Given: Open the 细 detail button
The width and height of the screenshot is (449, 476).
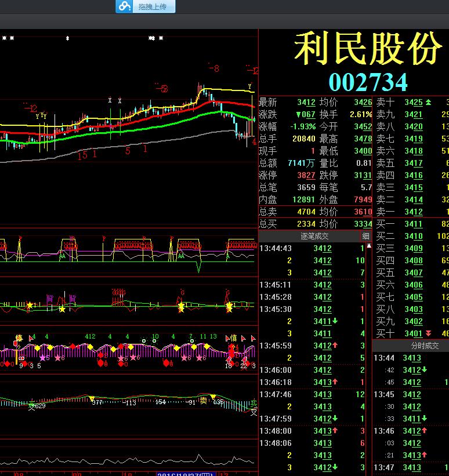Looking at the screenshot, I should [x=365, y=236].
